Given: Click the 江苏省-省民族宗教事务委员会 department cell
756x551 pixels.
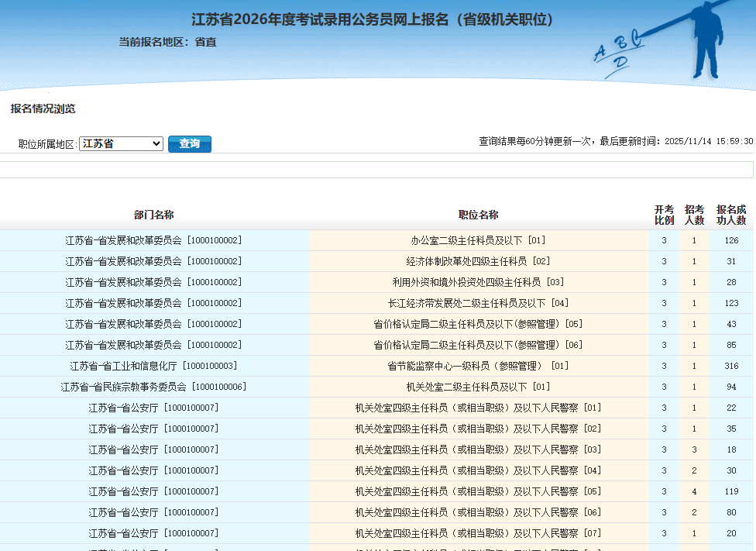Looking at the screenshot, I should coord(153,387).
